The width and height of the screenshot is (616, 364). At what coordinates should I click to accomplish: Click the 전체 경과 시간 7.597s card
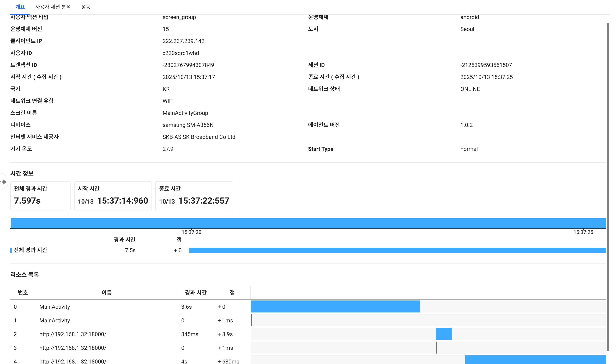point(40,196)
